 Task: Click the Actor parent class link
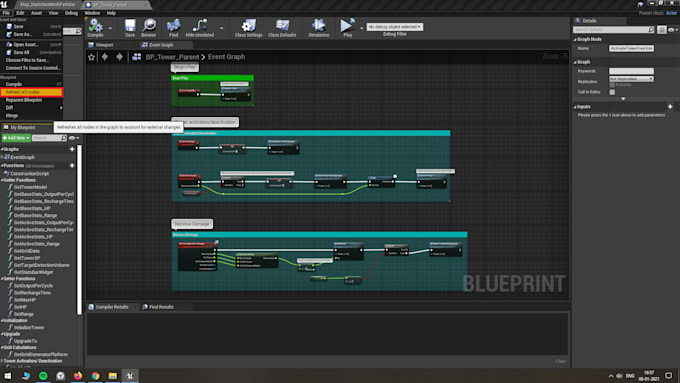pos(671,13)
